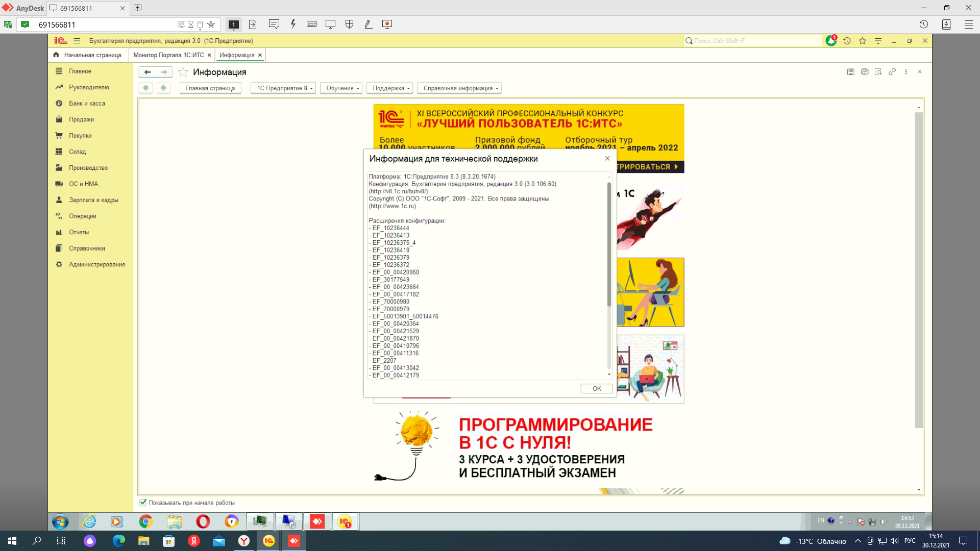Go back using black left arrow
Image resolution: width=980 pixels, height=551 pixels.
148,72
